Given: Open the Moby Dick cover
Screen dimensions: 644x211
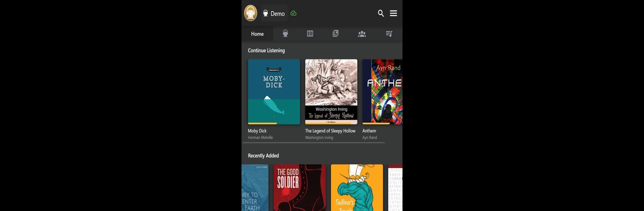Looking at the screenshot, I should click(x=274, y=92).
